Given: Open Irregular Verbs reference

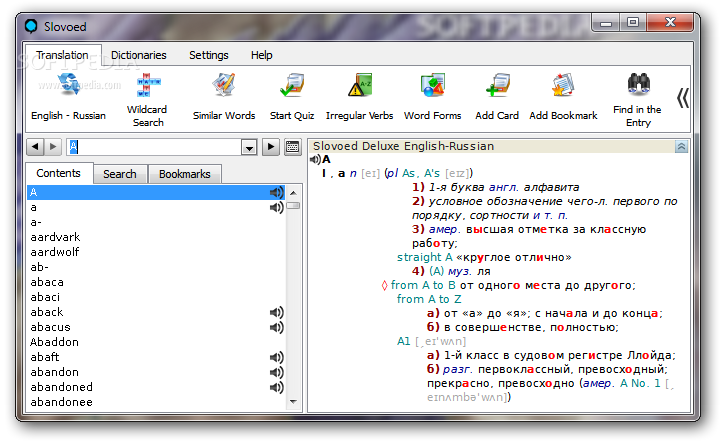Looking at the screenshot, I should (x=360, y=98).
